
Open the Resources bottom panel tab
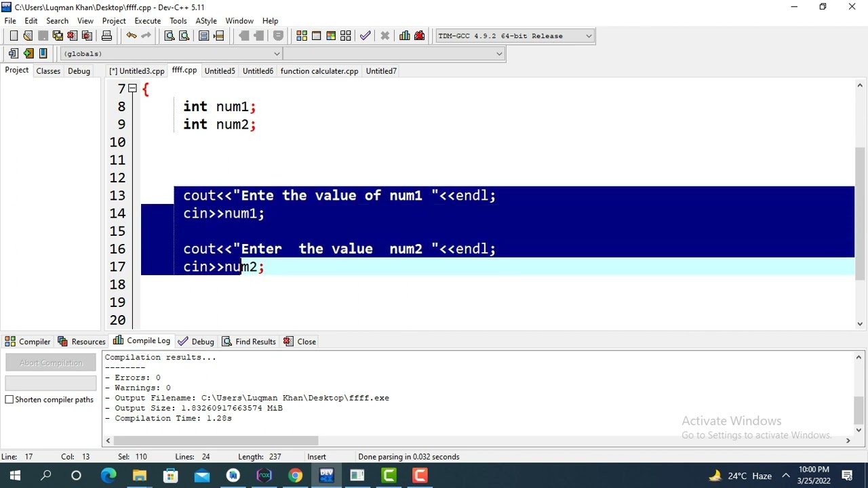tap(82, 342)
